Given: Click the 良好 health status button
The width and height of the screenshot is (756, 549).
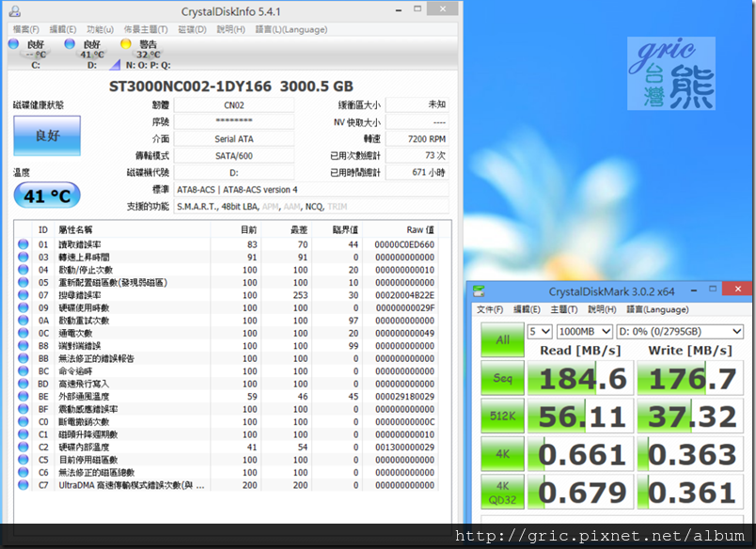Looking at the screenshot, I should [47, 135].
